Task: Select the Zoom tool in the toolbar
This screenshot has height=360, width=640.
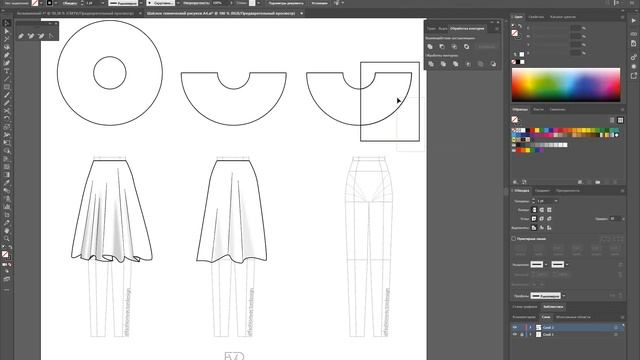Action: click(7, 238)
